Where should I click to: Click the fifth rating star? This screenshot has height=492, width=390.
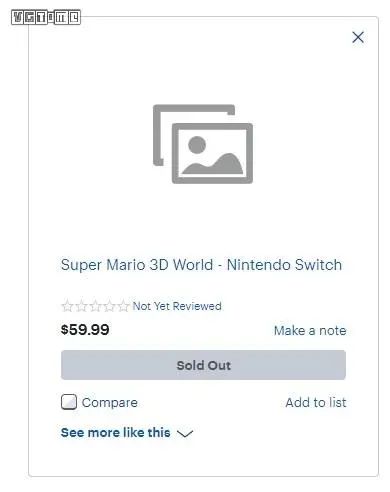pos(124,306)
